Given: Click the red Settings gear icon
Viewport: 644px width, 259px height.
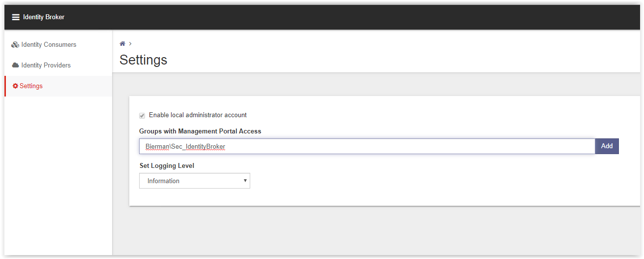Looking at the screenshot, I should (x=15, y=86).
